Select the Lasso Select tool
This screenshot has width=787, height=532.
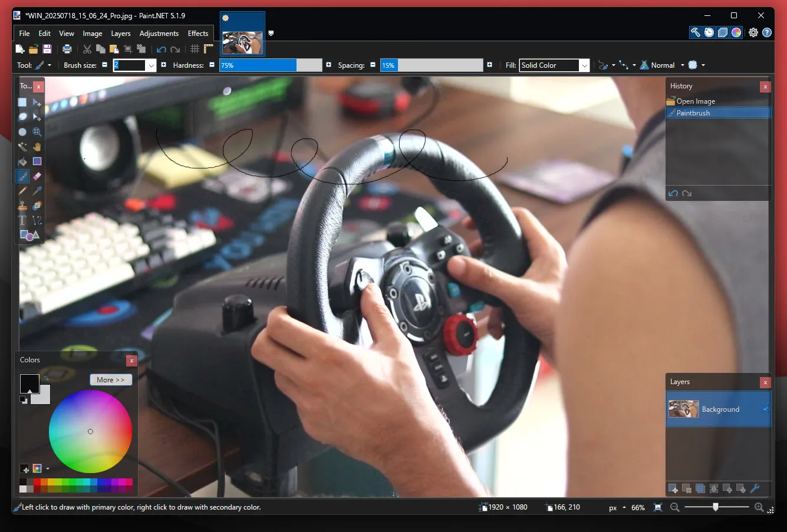22,117
